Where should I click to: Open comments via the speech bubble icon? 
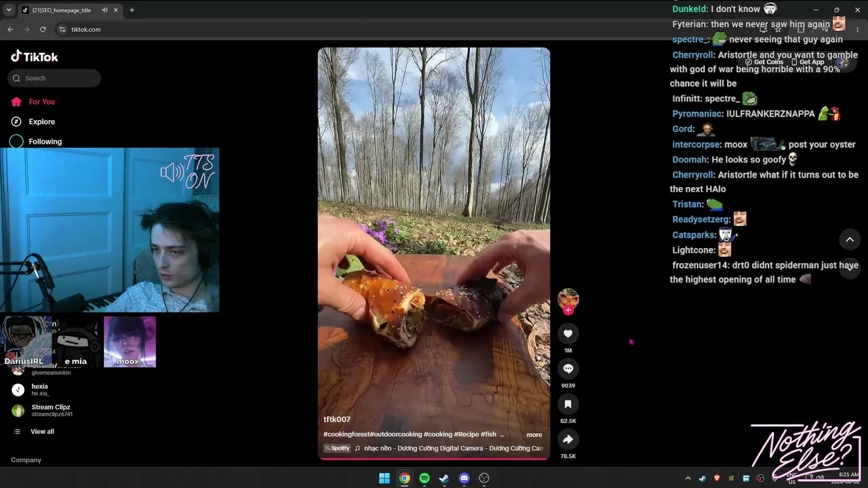coord(568,369)
